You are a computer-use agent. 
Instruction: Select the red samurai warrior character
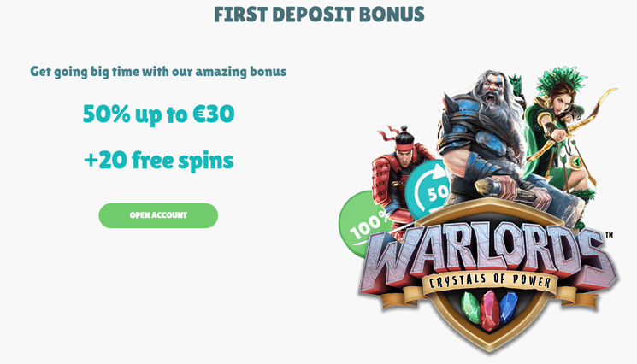[398, 179]
